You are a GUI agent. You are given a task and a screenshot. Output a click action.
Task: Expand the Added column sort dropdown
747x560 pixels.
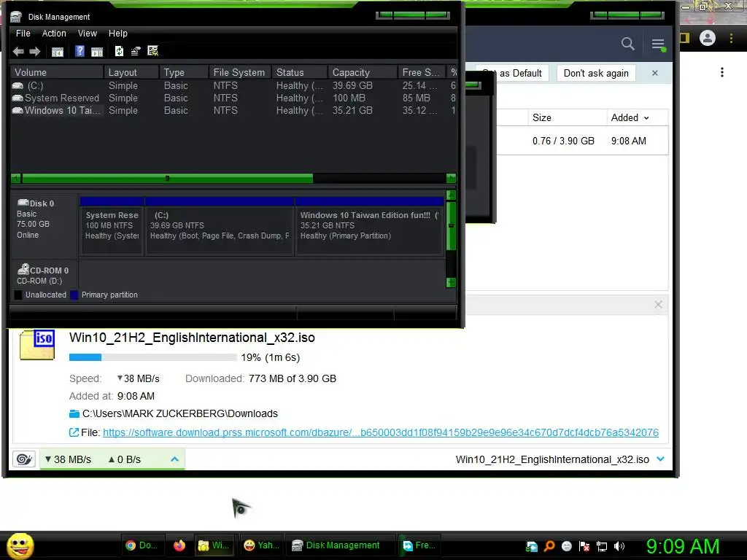point(646,118)
